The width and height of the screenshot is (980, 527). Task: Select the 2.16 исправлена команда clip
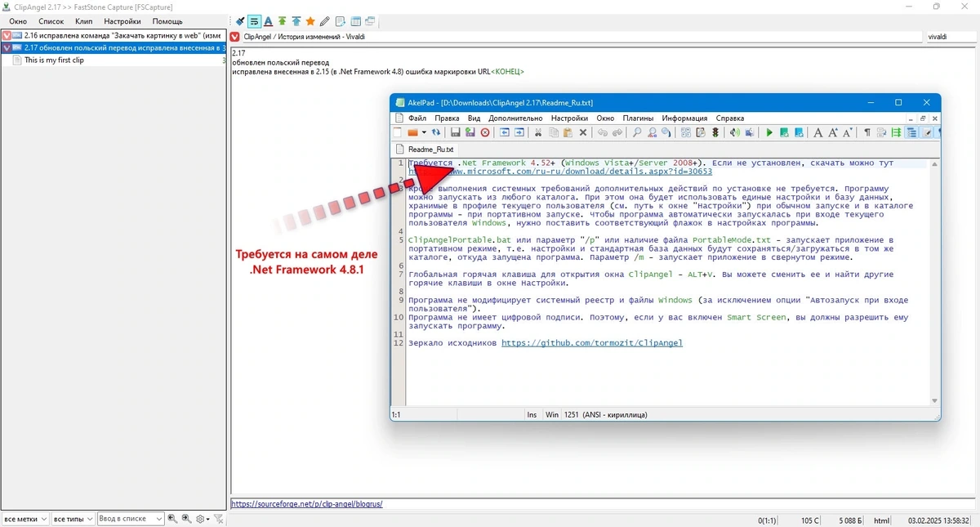coord(114,36)
